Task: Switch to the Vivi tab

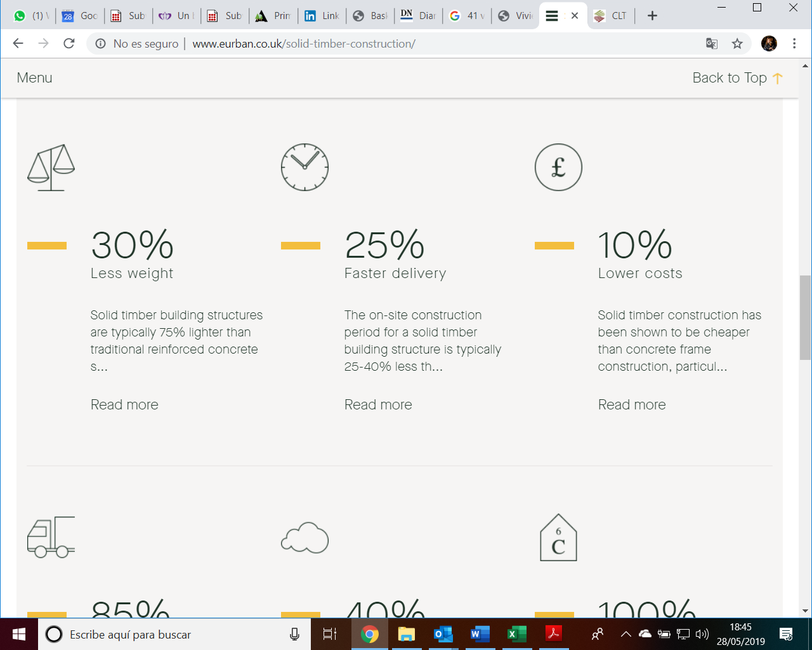Action: [x=515, y=16]
